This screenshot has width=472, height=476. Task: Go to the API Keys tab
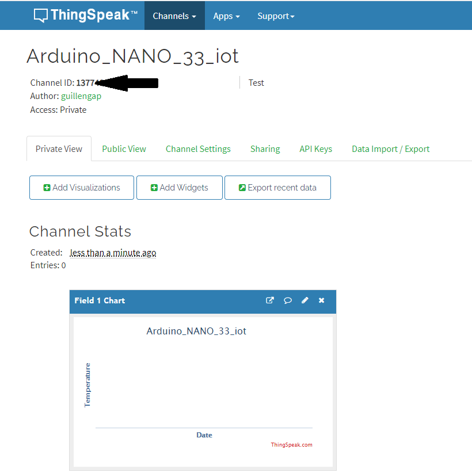tap(315, 148)
